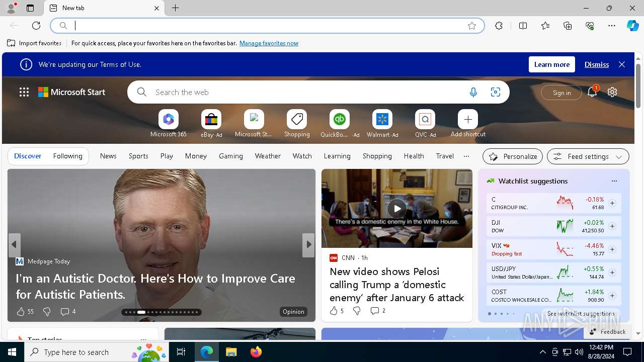
Task: Go to previous carousel story
Action: pos(14,245)
